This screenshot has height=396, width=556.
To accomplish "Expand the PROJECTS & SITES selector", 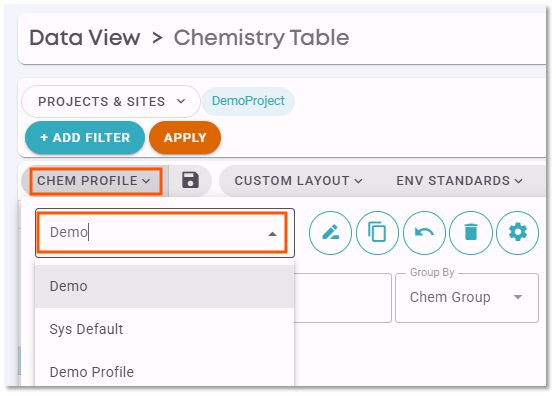I will point(111,101).
